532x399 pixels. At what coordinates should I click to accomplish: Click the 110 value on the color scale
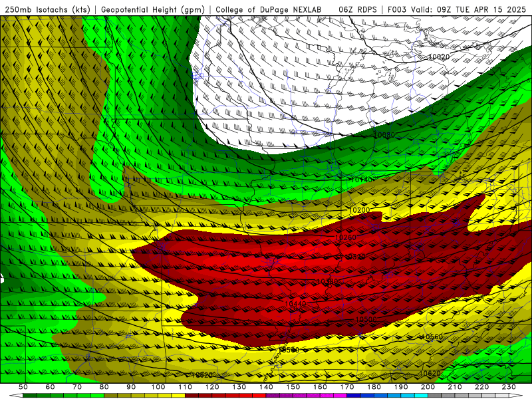[x=186, y=387]
